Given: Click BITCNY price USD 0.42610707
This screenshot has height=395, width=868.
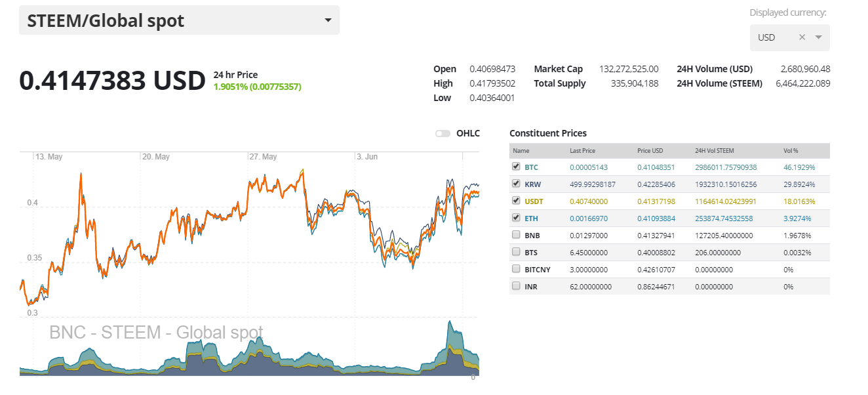Looking at the screenshot, I should point(656,269).
